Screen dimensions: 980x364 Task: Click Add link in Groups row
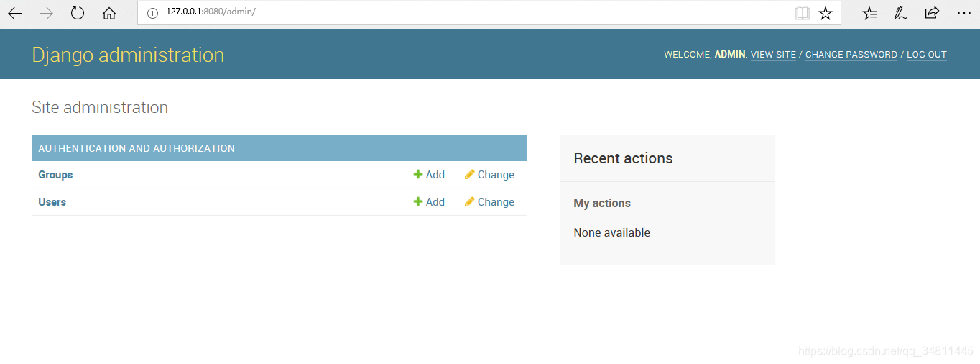point(435,175)
